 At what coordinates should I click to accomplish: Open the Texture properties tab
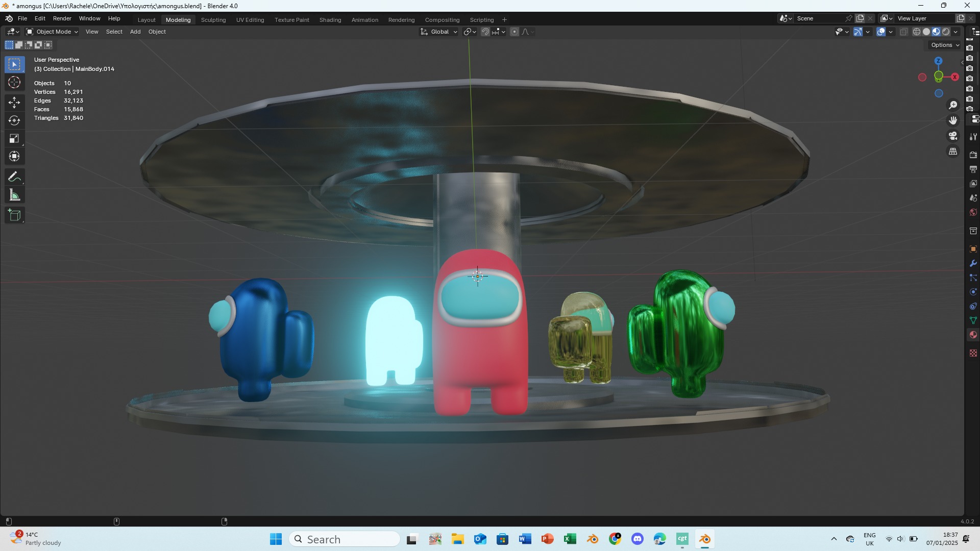(973, 353)
